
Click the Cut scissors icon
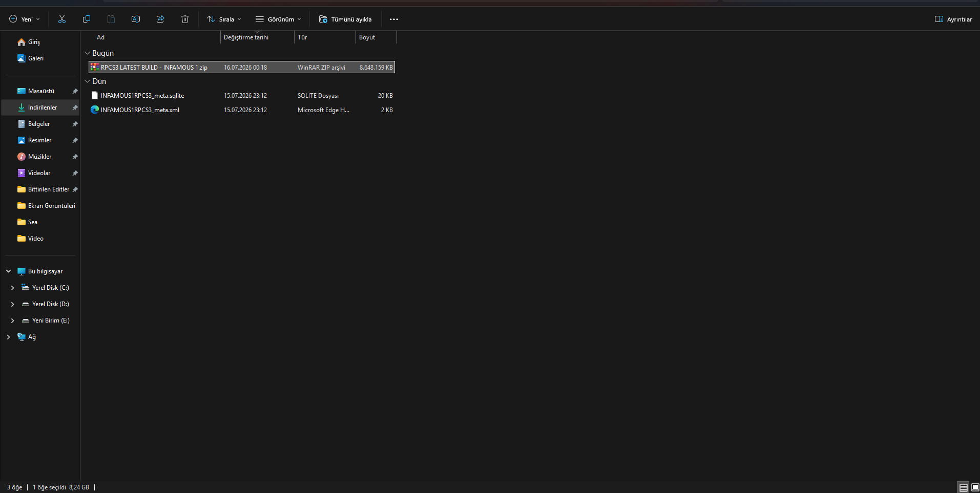click(62, 19)
